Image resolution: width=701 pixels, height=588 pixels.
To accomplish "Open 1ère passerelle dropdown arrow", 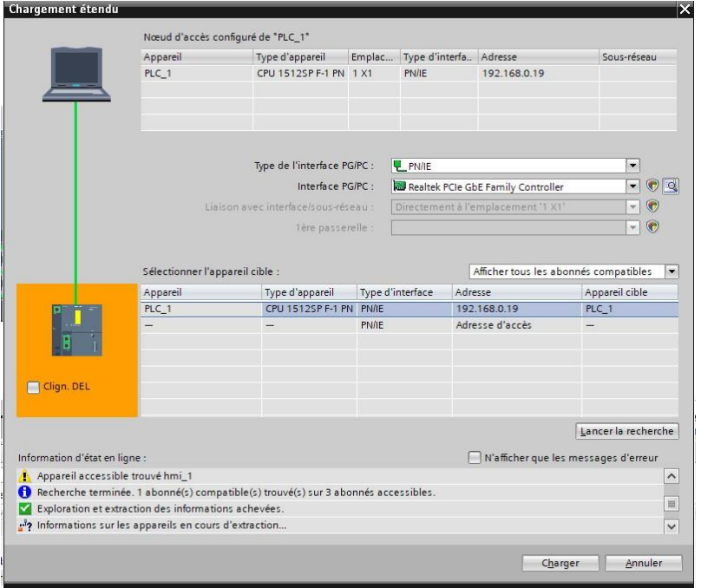I will point(632,227).
